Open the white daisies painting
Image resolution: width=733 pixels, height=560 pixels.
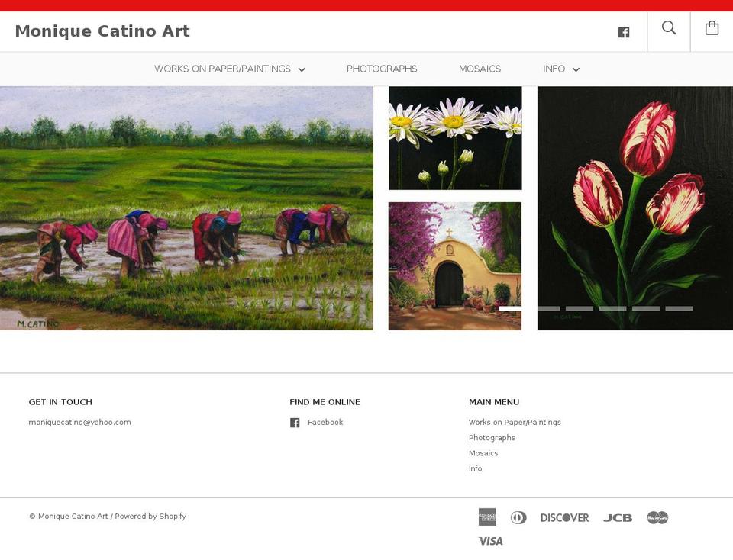[455, 138]
